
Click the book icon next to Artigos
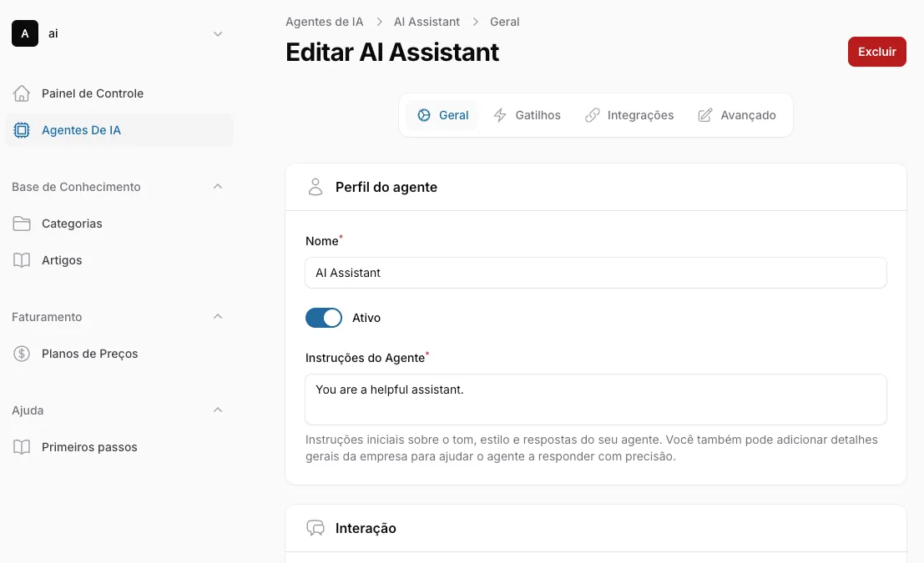(x=22, y=260)
